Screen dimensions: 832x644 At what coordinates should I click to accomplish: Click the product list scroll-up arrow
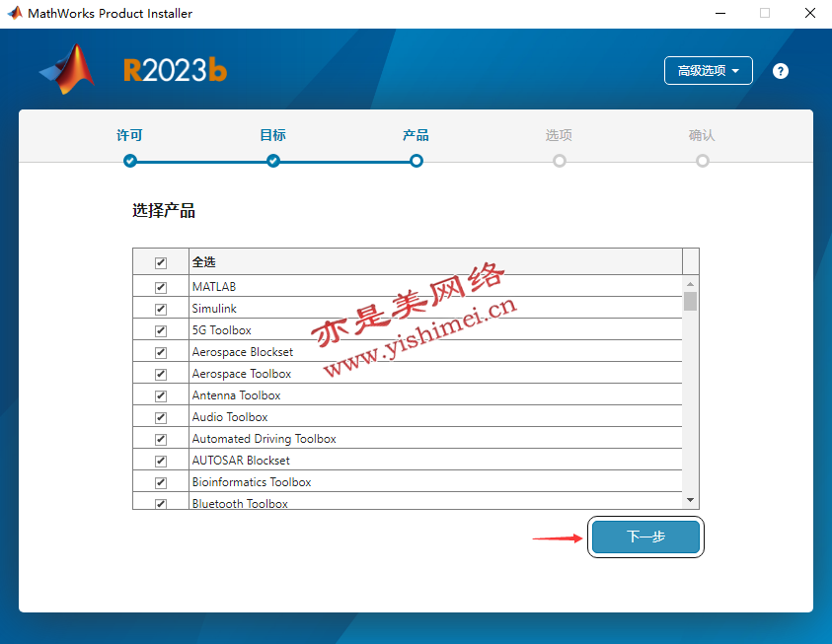690,284
